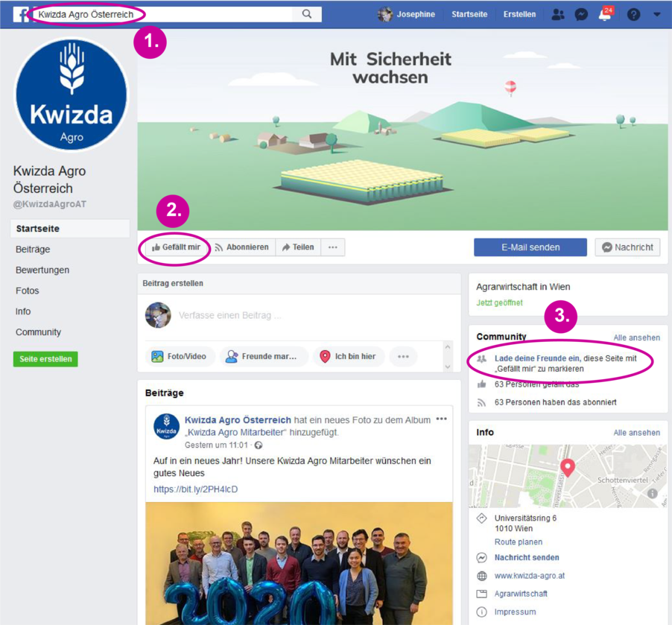This screenshot has width=672, height=625.
Task: Open Community in left menu
Action: click(38, 332)
